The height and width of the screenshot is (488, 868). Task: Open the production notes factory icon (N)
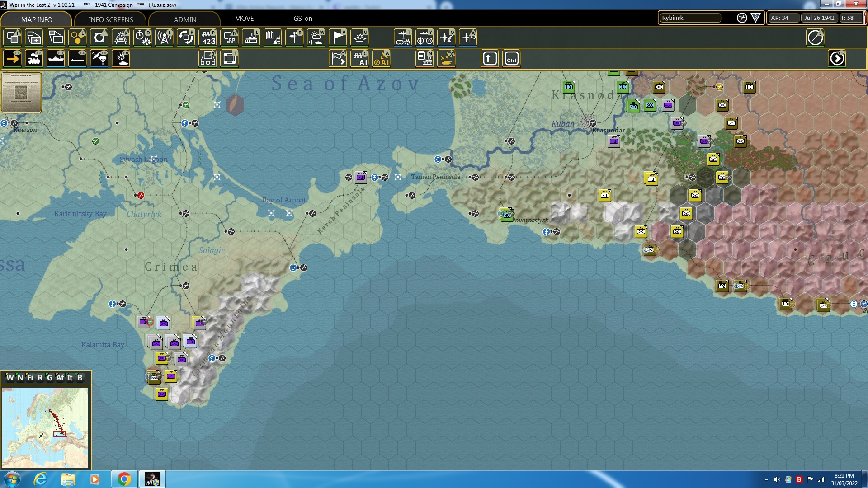coord(425,59)
